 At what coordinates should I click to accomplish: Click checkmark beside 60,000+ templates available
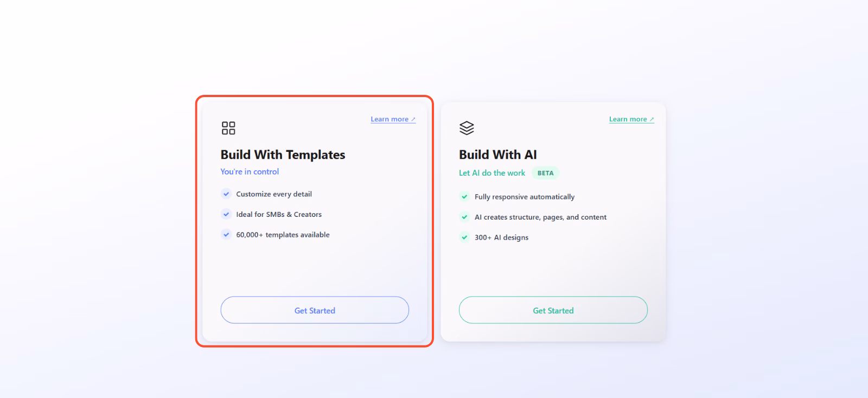226,235
